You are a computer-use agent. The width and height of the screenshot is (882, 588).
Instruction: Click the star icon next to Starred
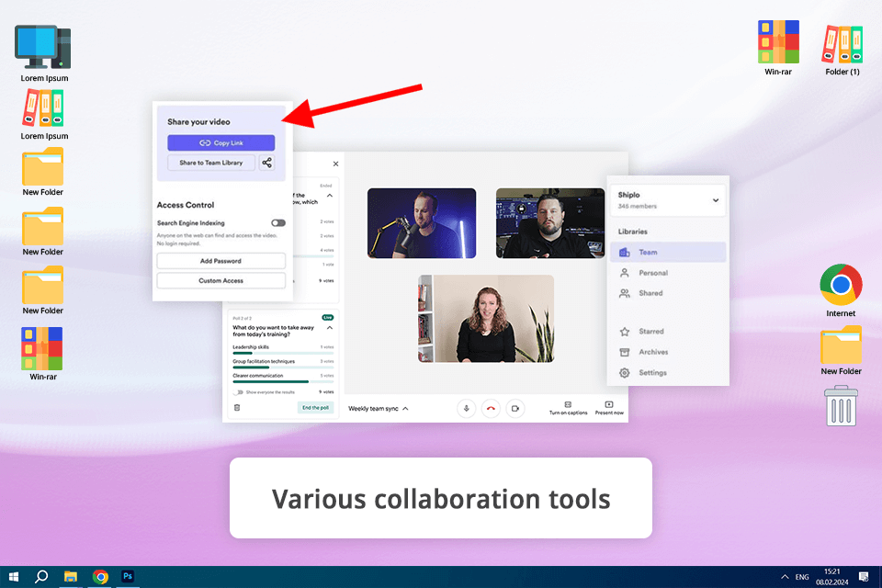(x=625, y=332)
